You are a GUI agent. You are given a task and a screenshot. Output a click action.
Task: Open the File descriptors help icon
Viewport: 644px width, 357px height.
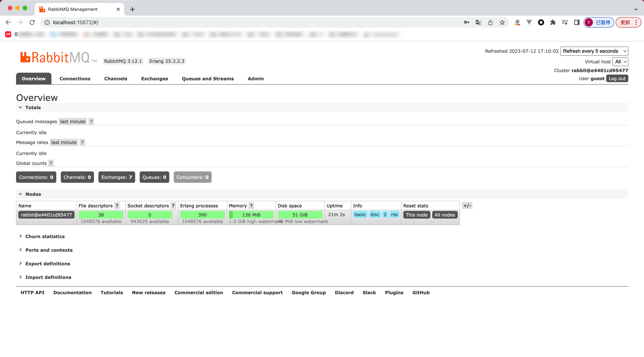pos(117,206)
